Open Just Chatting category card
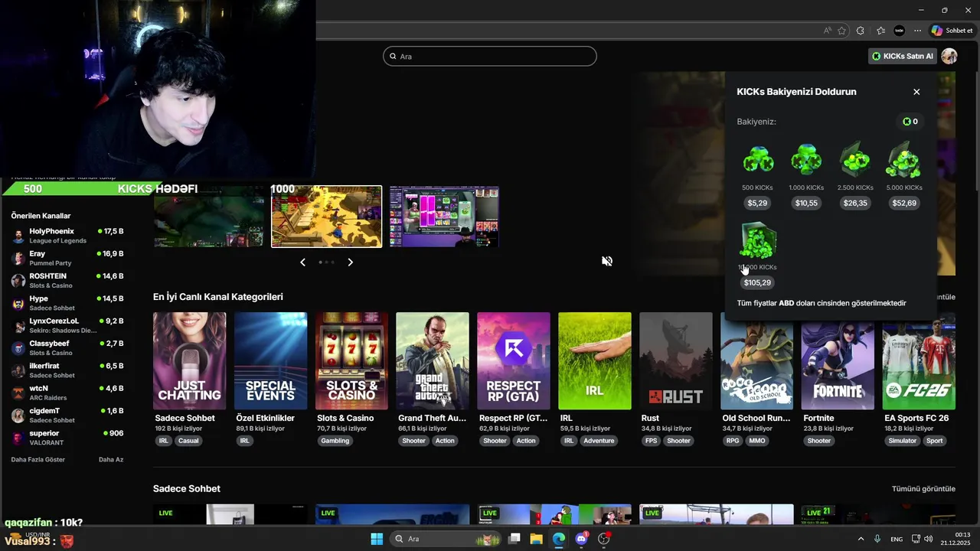Viewport: 980px width, 551px height. tap(189, 360)
